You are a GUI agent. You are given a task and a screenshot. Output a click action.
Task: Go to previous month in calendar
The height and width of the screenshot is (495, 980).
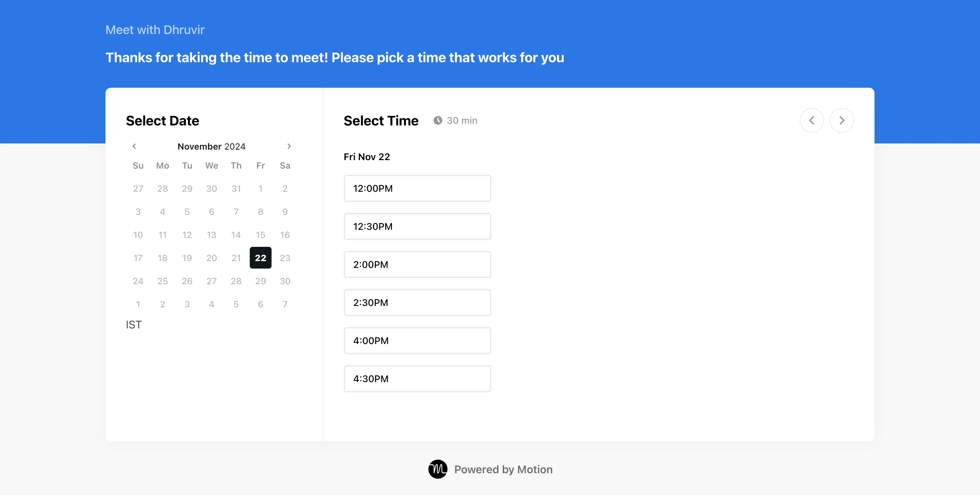pos(134,147)
